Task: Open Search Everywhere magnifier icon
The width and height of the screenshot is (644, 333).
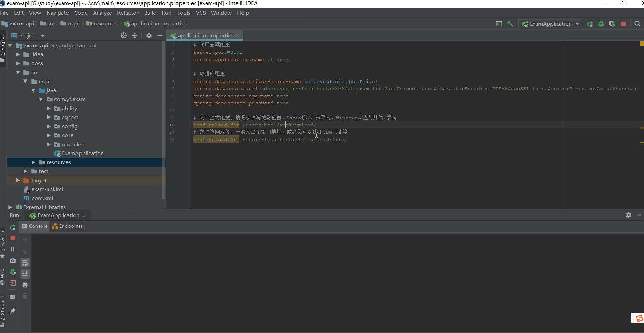Action: coord(637,24)
